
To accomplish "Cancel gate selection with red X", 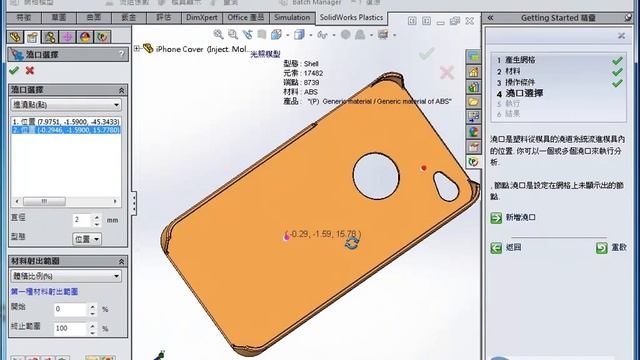I will 30,71.
